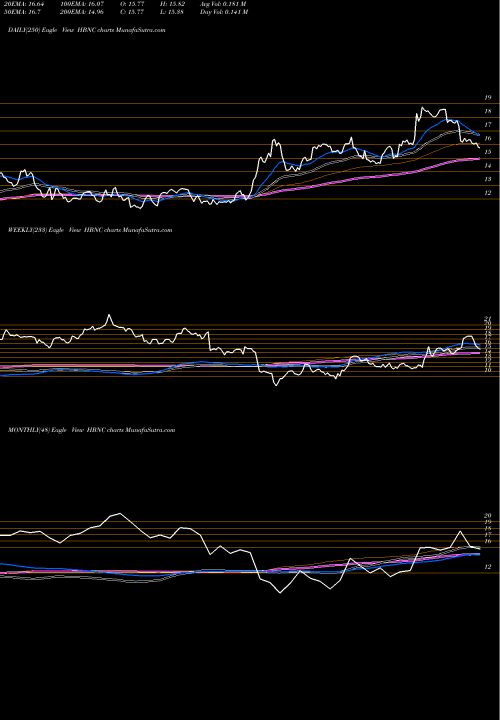Select the open price O: 15.77
Image resolution: width=500 pixels, height=720 pixels.
coord(132,4)
